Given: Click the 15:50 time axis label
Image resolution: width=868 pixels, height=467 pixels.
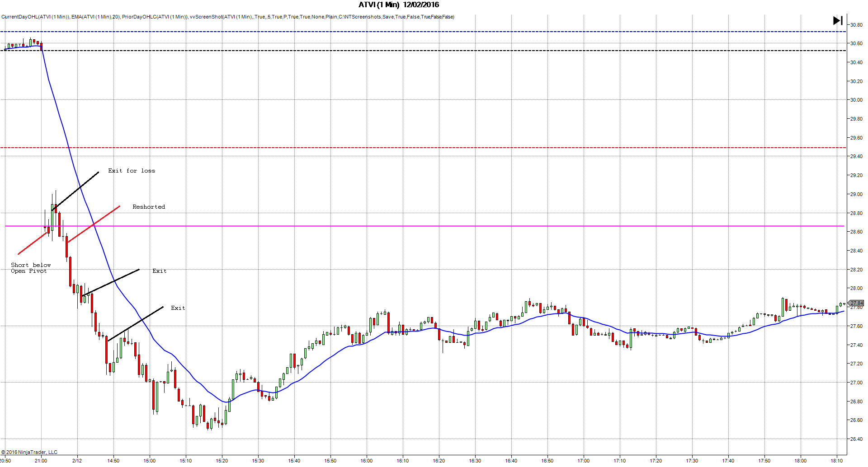Looking at the screenshot, I should 330,461.
